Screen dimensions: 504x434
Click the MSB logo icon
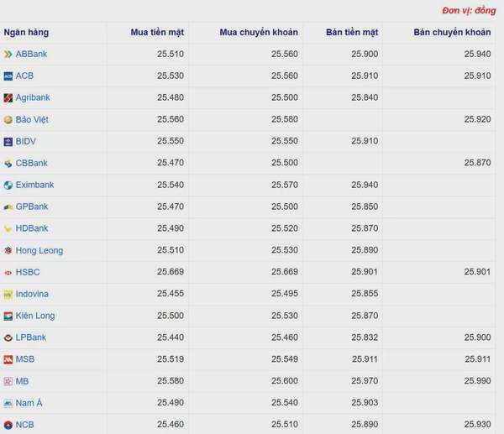click(8, 359)
